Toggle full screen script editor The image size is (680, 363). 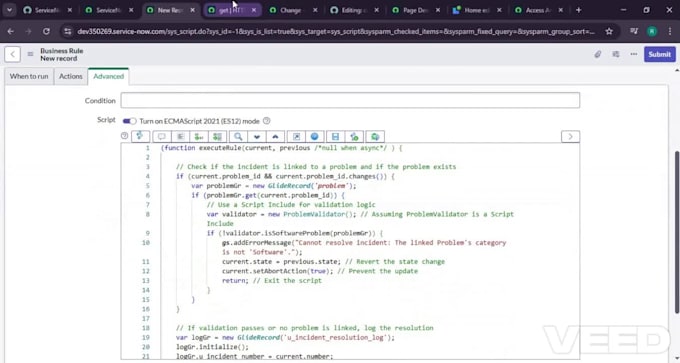pyautogui.click(x=296, y=137)
